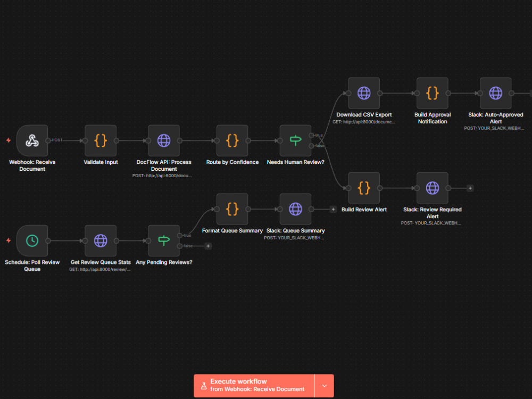Screen dimensions: 532x399
Task: Select the Needs Human Review? IF node
Action: [295, 140]
